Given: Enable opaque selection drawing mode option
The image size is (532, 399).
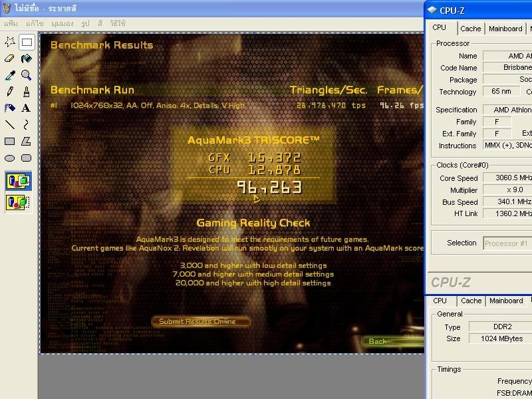Looking at the screenshot, I should pyautogui.click(x=19, y=181).
